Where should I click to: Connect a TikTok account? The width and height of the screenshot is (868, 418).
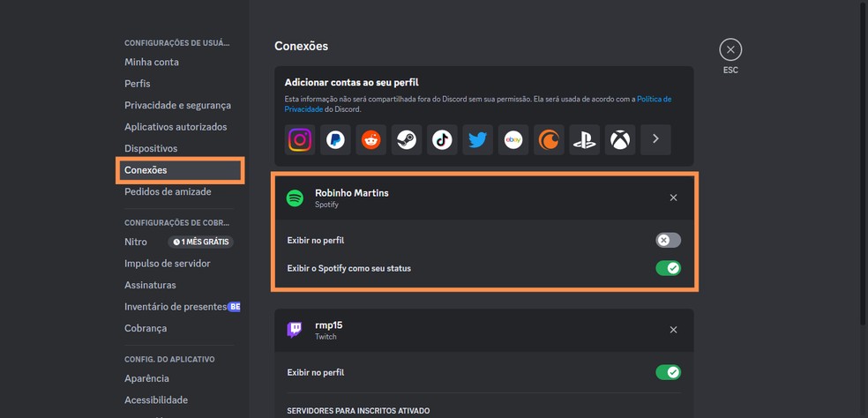click(x=442, y=139)
